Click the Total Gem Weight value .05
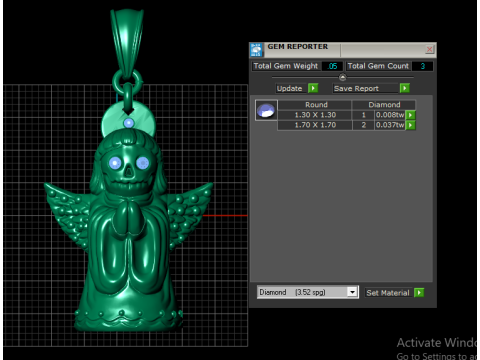This screenshot has height=360, width=480. (332, 66)
